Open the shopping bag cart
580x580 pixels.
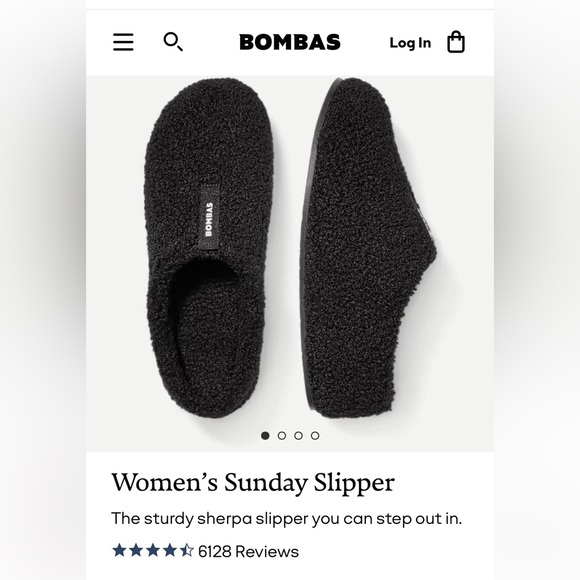[x=456, y=42]
